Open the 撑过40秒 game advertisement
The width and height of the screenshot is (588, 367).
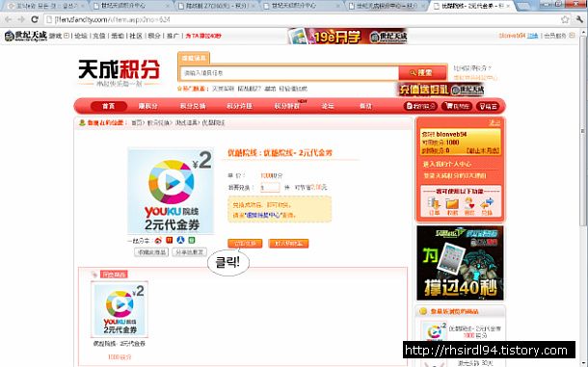tap(460, 263)
